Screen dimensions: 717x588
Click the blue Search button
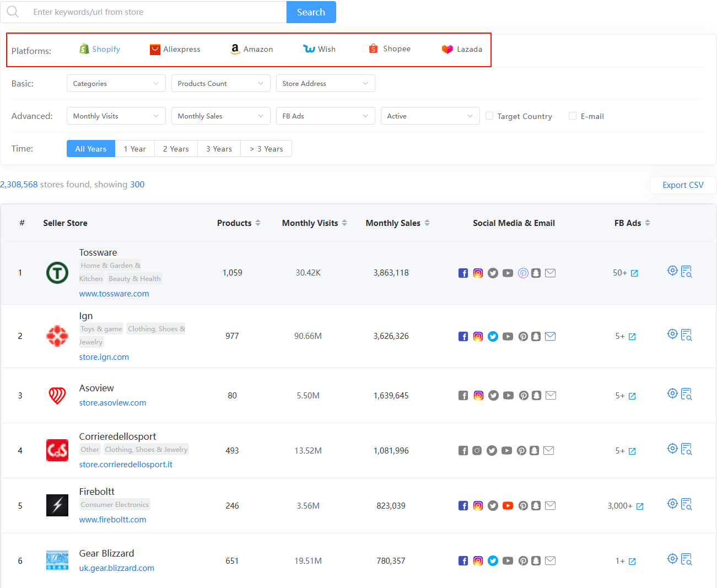[311, 12]
